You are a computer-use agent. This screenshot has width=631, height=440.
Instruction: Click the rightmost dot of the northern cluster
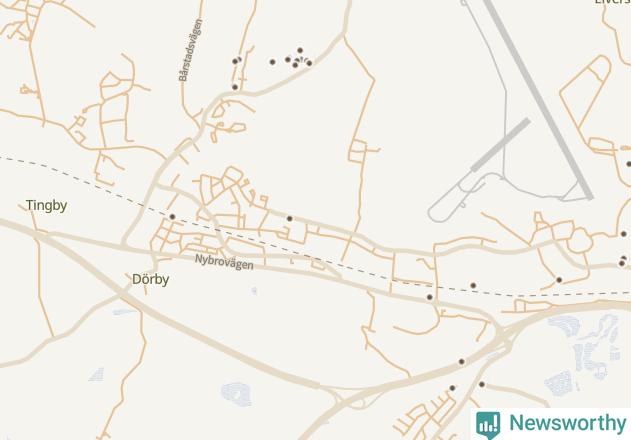pyautogui.click(x=309, y=63)
